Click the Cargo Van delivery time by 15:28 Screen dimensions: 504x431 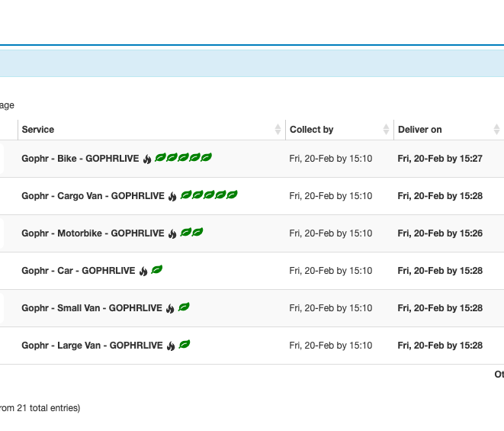(440, 196)
